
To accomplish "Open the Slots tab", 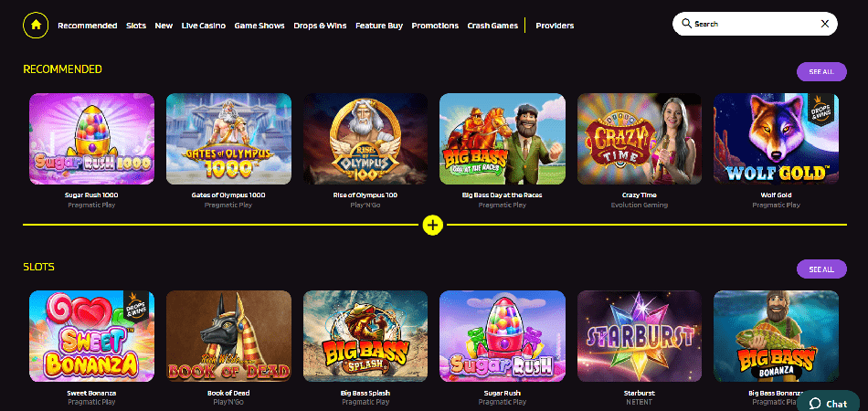I will pos(136,26).
